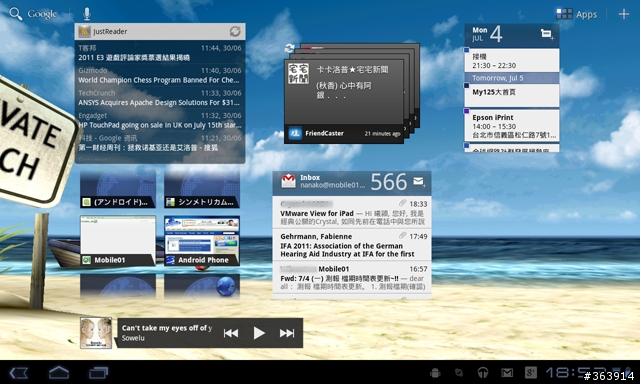Open 'ANSYS Acquires Apache Design Solutions' article
Viewport: 640px width, 384px height.
160,98
